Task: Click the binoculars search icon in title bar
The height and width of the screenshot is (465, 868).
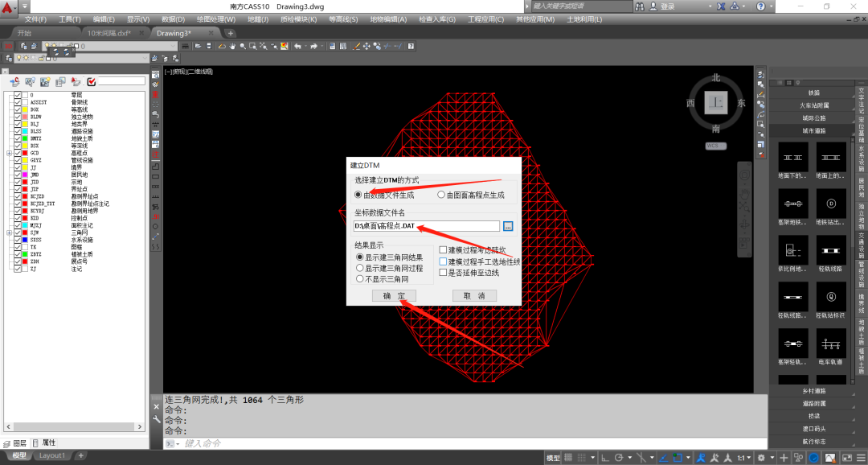Action: pyautogui.click(x=639, y=6)
